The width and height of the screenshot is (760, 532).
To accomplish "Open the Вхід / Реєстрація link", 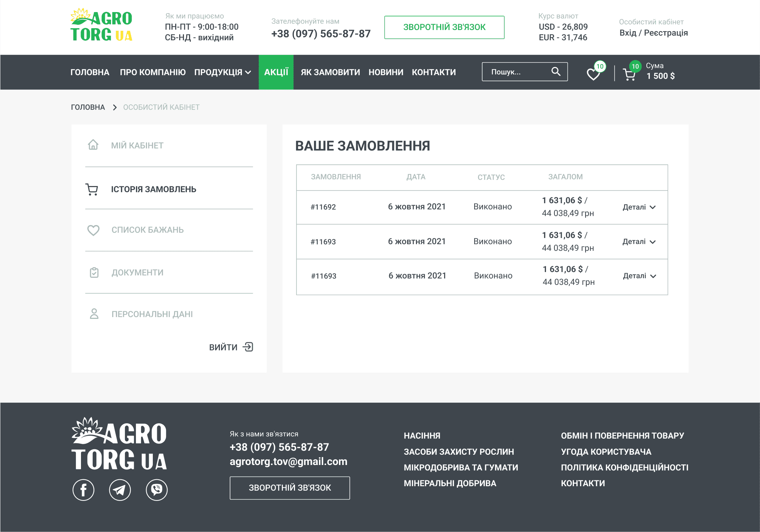I will (x=653, y=33).
